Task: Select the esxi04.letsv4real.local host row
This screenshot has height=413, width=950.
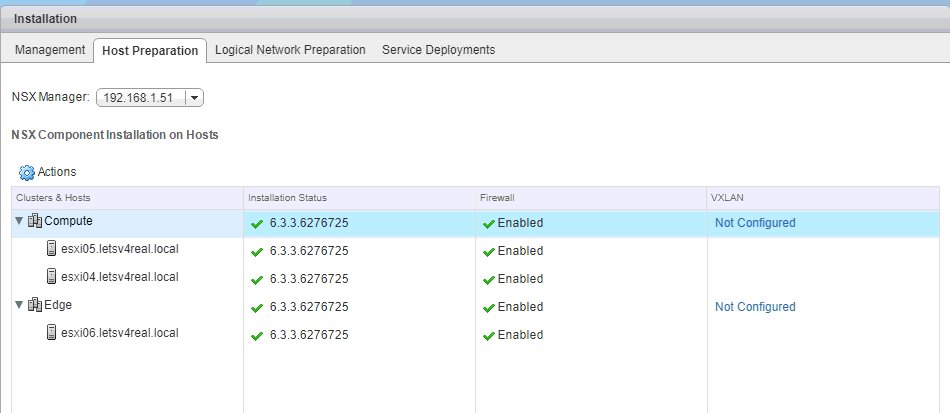Action: coord(119,277)
